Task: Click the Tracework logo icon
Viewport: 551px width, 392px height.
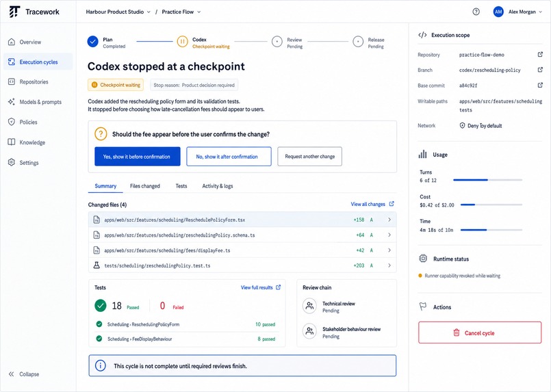Action: point(14,12)
